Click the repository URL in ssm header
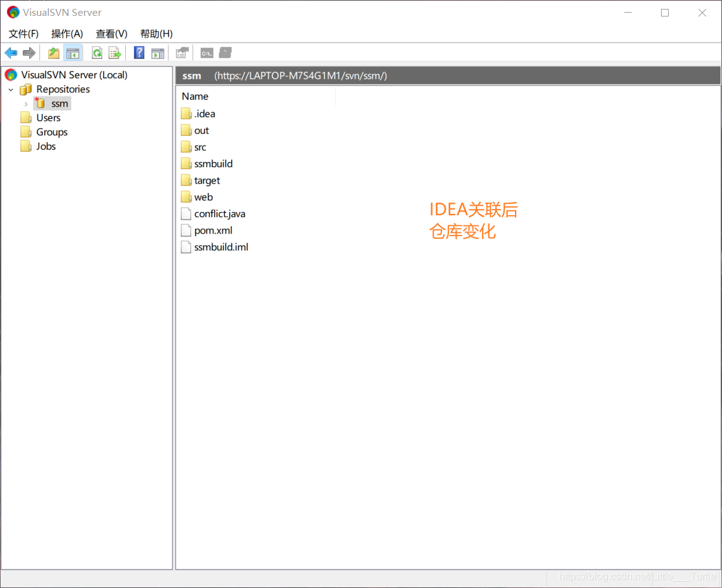Image resolution: width=722 pixels, height=588 pixels. pyautogui.click(x=301, y=76)
